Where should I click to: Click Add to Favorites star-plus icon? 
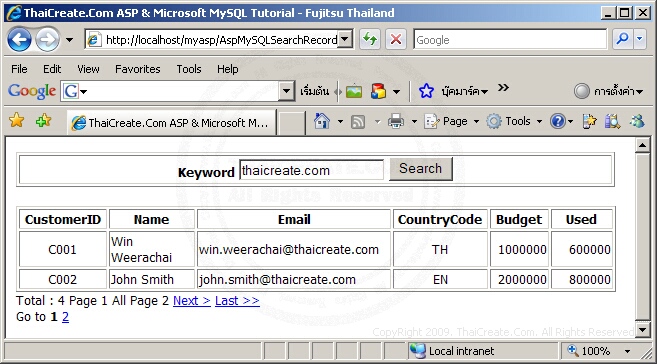[43, 121]
